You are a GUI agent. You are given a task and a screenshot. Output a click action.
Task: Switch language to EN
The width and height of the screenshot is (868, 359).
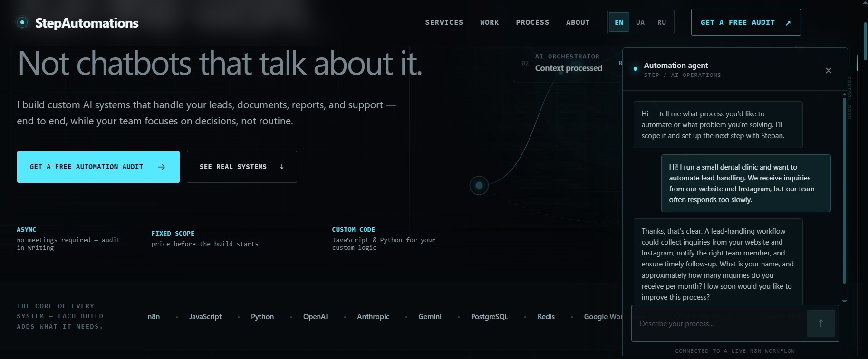pos(619,22)
